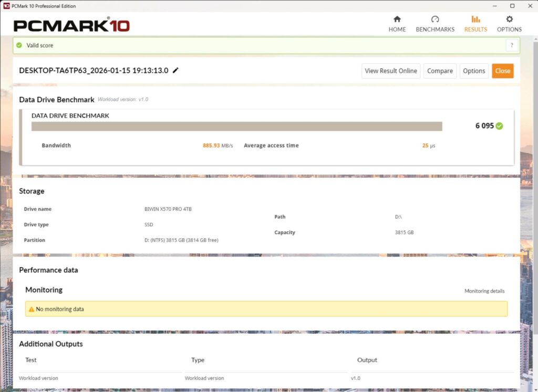Viewport: 538px width, 392px height.
Task: Open the Monitoring details link
Action: pyautogui.click(x=484, y=291)
